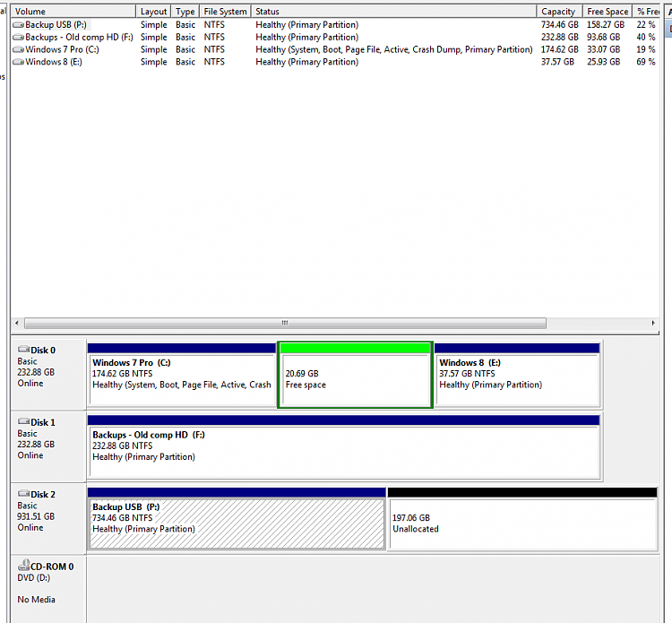Select the 197.06 GB Unallocated block
672x623 pixels.
pyautogui.click(x=522, y=519)
